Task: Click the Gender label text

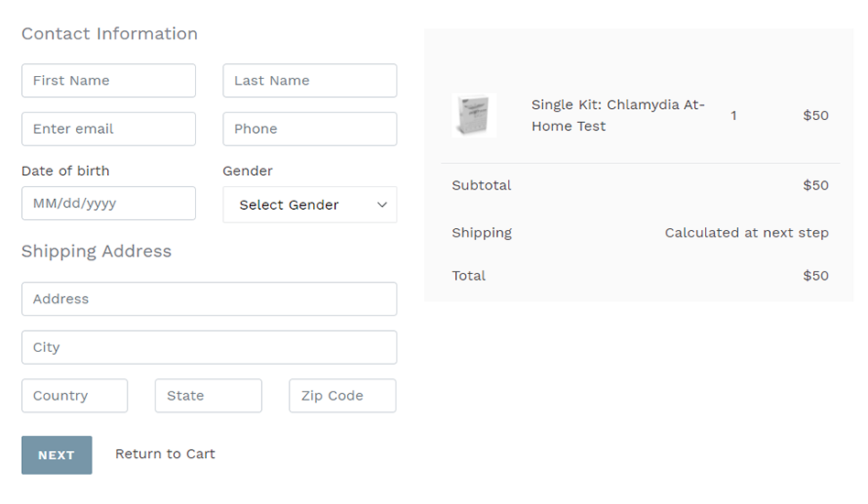Action: coord(247,171)
